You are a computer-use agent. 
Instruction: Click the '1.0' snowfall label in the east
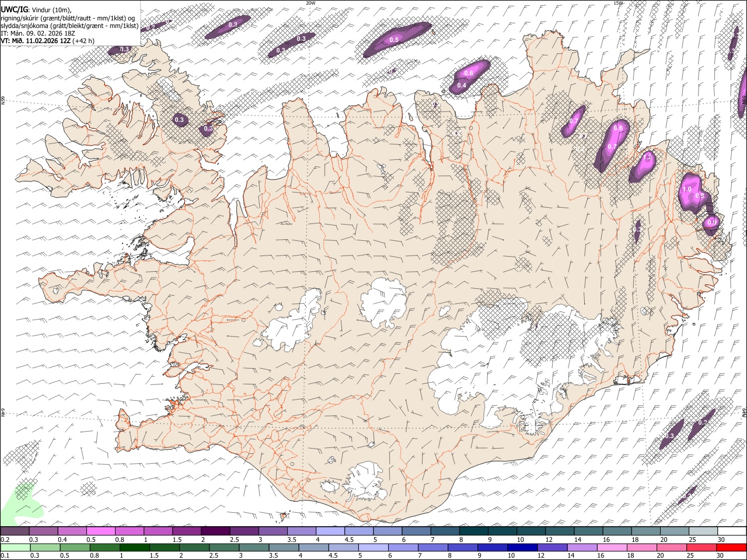[686, 189]
